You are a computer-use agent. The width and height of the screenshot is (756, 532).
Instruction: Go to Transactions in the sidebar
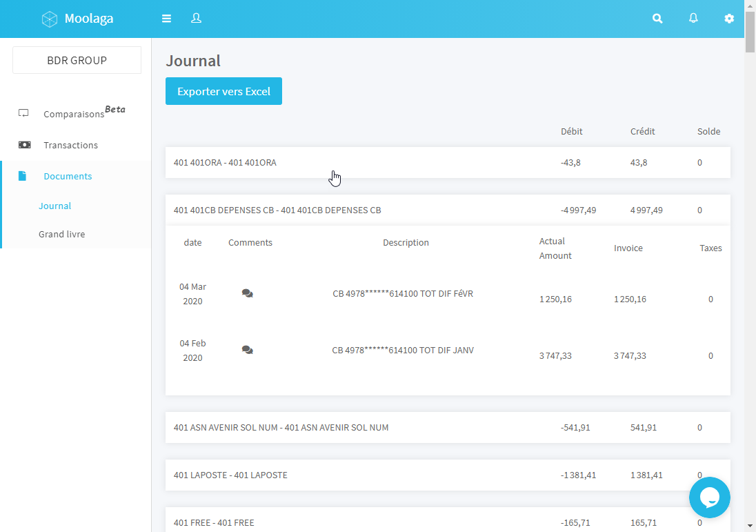tap(70, 145)
